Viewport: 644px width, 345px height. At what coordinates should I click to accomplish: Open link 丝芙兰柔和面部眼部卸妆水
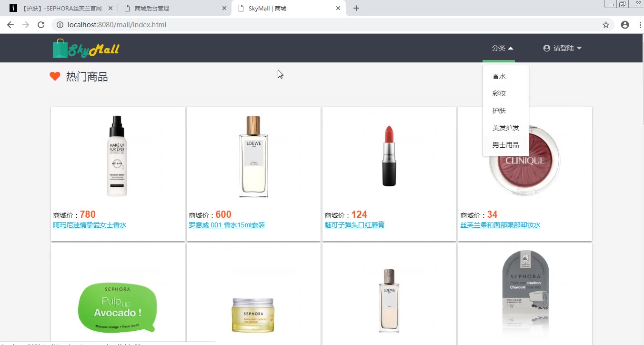pos(500,225)
